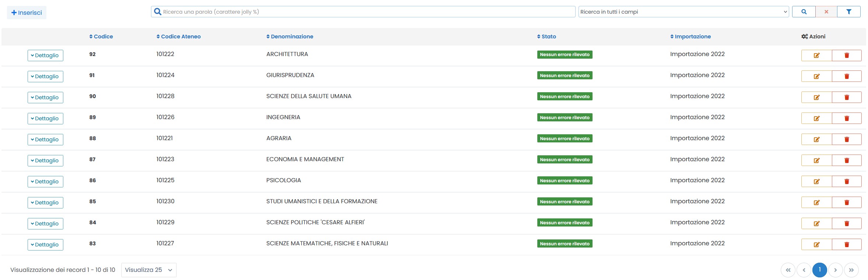
Task: Open the 'Ricerca in tutti i campi' dropdown
Action: pyautogui.click(x=683, y=12)
